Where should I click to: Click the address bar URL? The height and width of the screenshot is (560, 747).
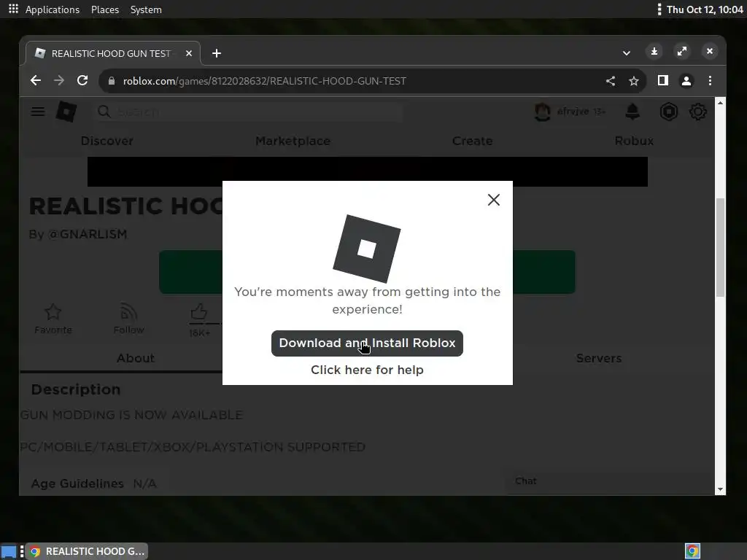pyautogui.click(x=264, y=81)
